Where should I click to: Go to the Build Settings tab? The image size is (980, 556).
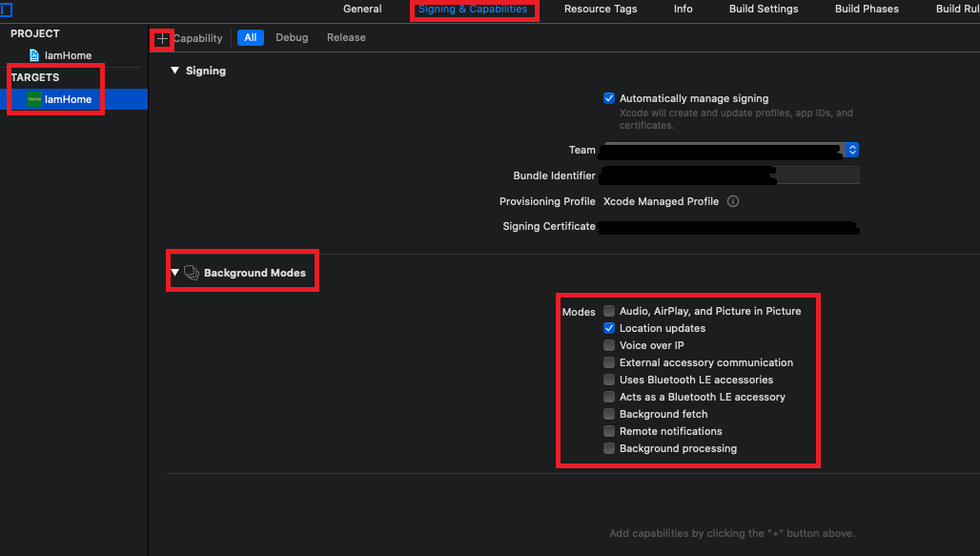tap(764, 9)
